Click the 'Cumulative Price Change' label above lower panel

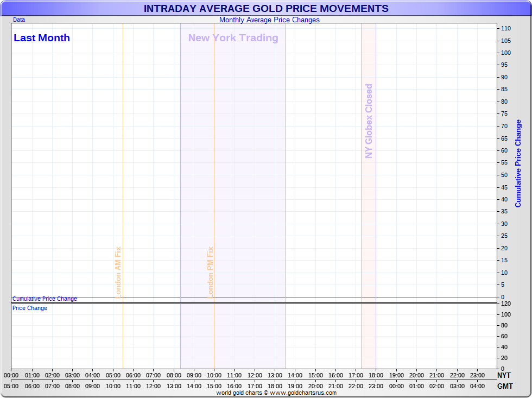[x=45, y=299]
